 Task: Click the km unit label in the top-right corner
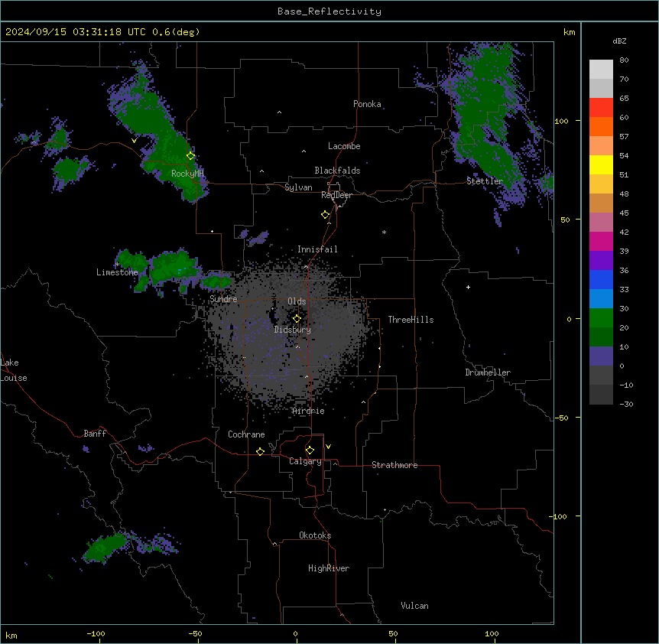click(569, 32)
